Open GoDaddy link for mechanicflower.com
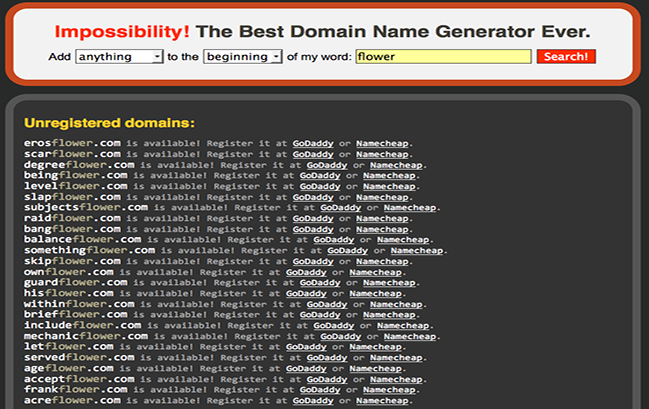The width and height of the screenshot is (649, 409). 341,336
